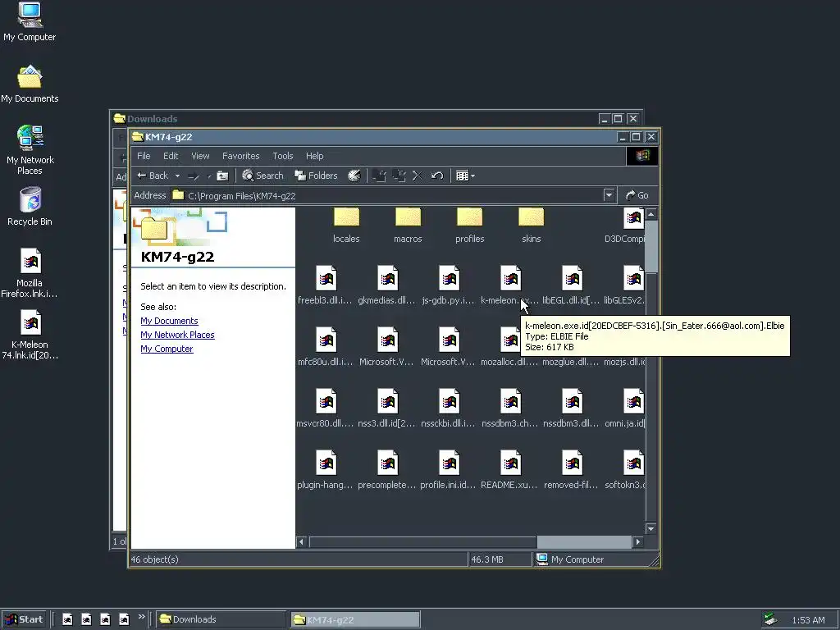Select the msvcr80.dll encrypted file
The image size is (840, 630).
click(x=325, y=409)
